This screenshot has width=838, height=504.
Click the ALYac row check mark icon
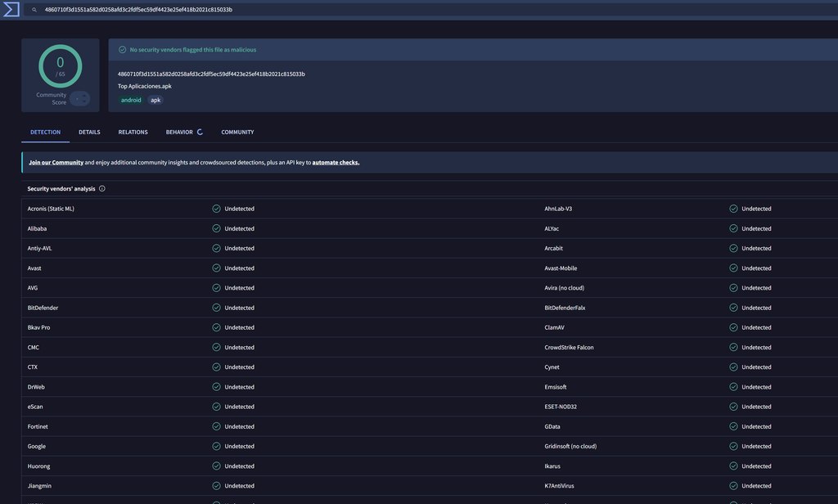734,229
